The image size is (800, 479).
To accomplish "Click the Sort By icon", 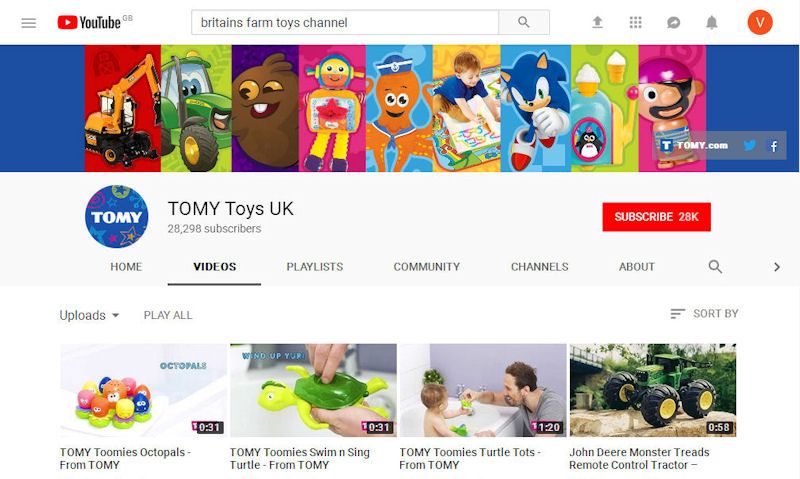I will [x=677, y=314].
